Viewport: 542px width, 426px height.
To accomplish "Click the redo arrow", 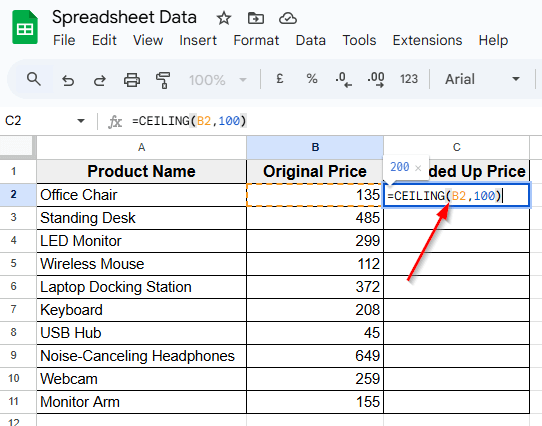I will (100, 80).
